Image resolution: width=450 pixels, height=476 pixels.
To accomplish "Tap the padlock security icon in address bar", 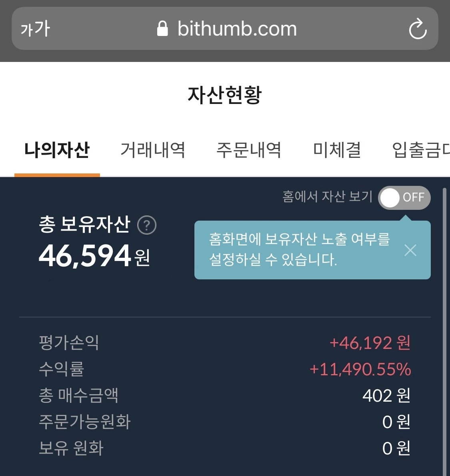I will 162,28.
